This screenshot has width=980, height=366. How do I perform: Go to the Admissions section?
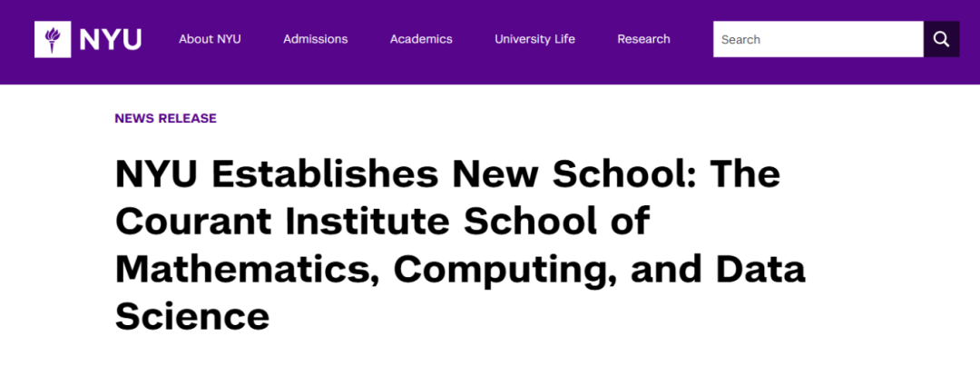click(315, 39)
